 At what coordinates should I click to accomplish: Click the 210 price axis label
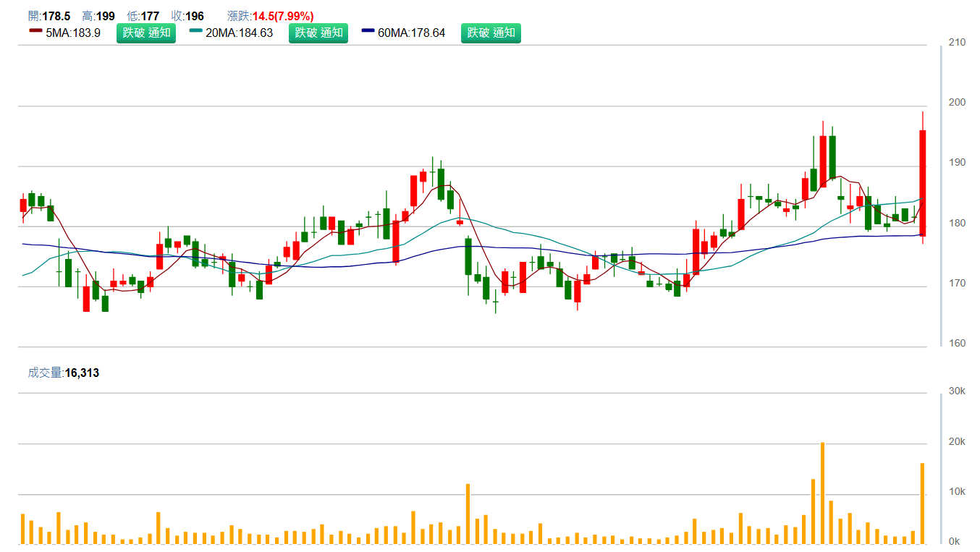pos(957,43)
